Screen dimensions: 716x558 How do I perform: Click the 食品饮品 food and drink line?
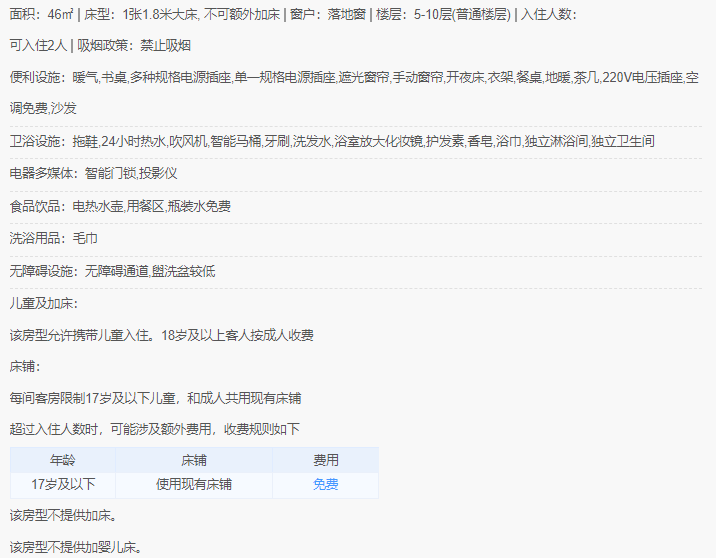point(120,206)
